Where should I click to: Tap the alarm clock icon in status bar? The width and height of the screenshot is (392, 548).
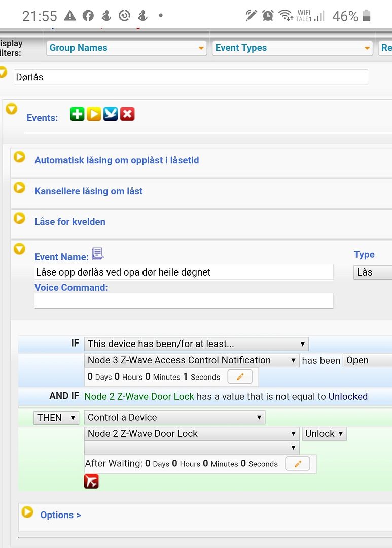[268, 15]
